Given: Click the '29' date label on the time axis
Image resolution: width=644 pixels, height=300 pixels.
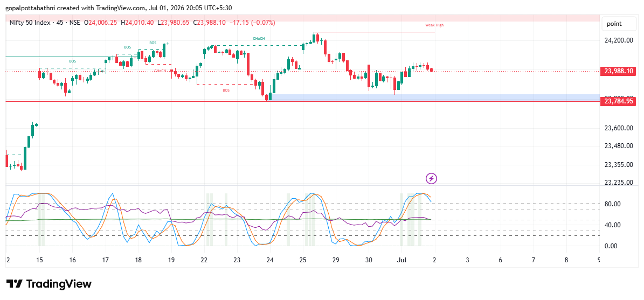Looking at the screenshot, I should pos(336,260).
